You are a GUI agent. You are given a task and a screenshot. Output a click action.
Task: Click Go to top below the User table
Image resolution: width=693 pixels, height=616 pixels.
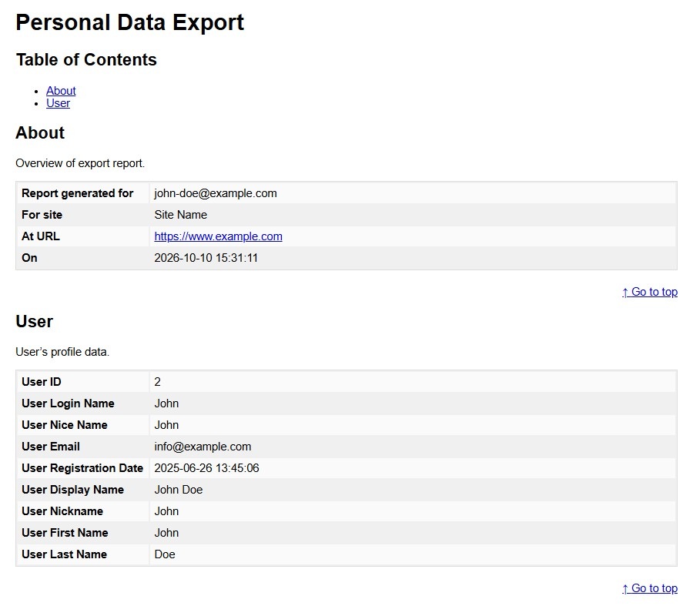(x=650, y=588)
